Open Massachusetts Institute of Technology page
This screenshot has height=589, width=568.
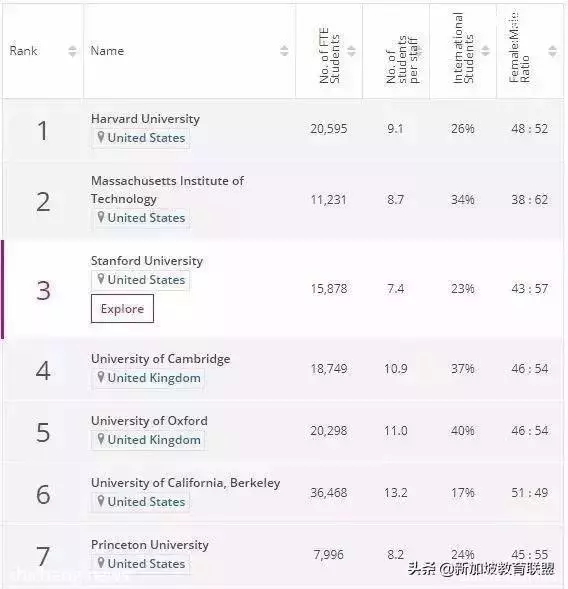167,190
